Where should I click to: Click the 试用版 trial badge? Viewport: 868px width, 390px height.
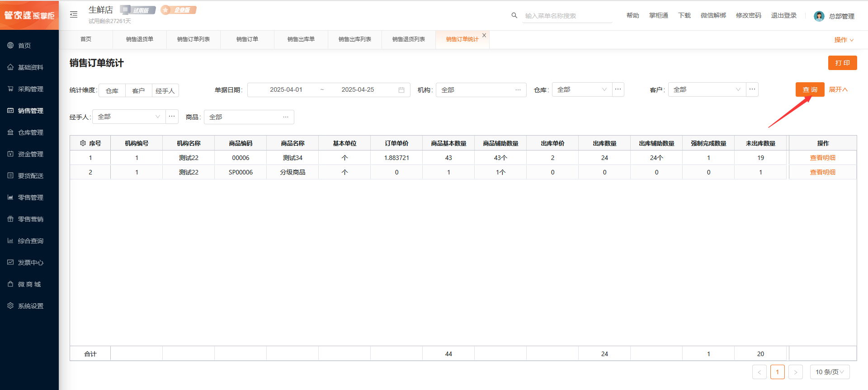(138, 10)
